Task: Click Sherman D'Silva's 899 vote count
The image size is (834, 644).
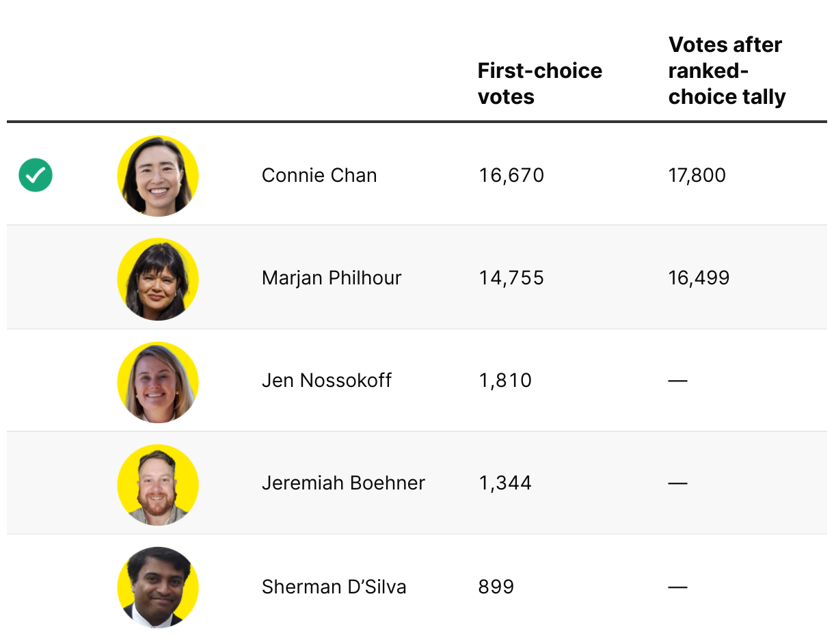Action: click(x=496, y=587)
